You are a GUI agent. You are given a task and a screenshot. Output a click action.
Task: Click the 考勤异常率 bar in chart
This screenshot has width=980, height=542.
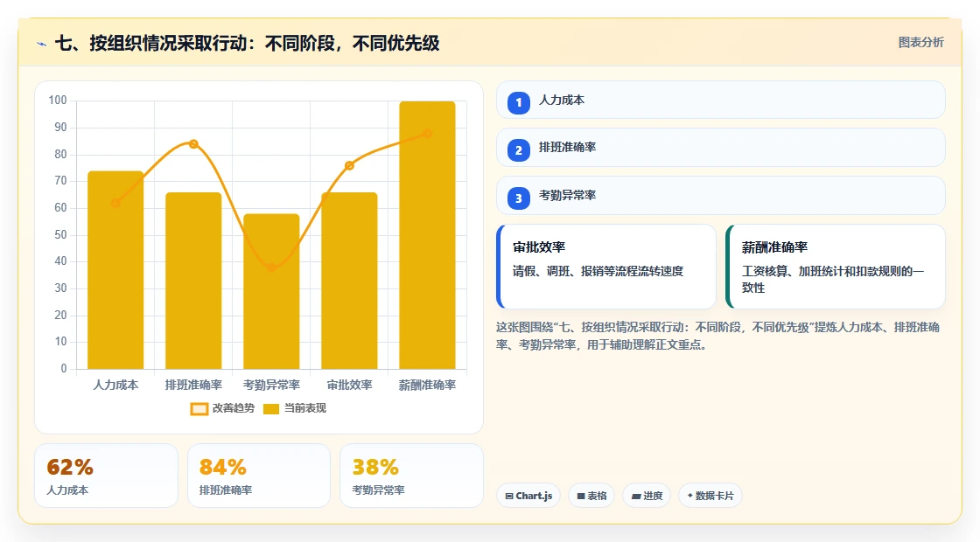point(271,291)
